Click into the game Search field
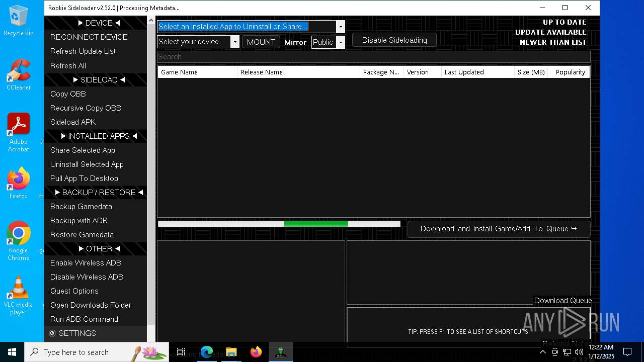The width and height of the screenshot is (644, 362). (373, 57)
